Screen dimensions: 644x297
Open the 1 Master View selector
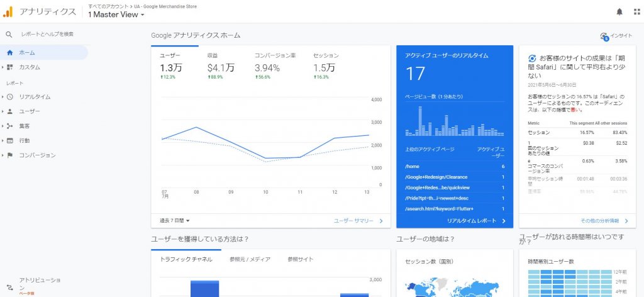pyautogui.click(x=116, y=15)
